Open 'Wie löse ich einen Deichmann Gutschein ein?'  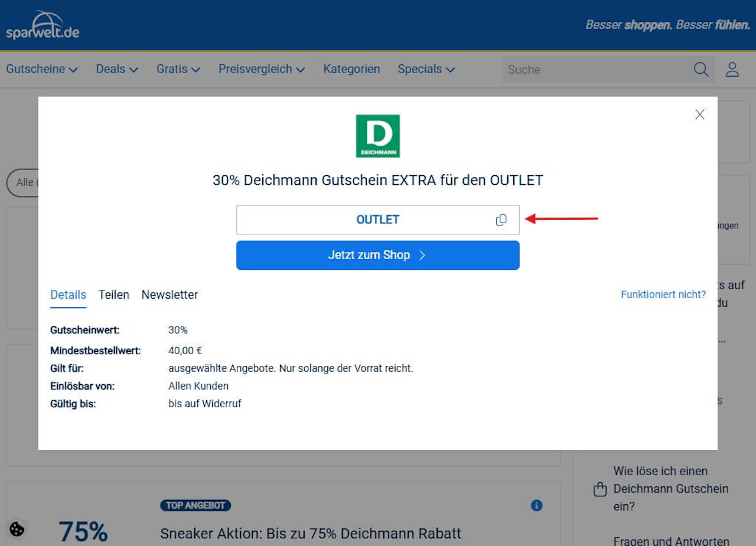[671, 489]
